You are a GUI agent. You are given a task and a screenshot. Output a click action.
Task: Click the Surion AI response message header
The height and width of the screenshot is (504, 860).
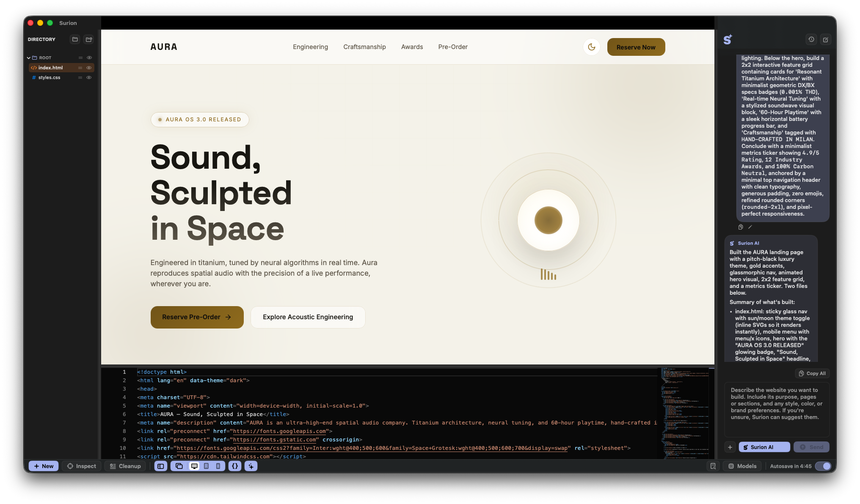(x=744, y=243)
